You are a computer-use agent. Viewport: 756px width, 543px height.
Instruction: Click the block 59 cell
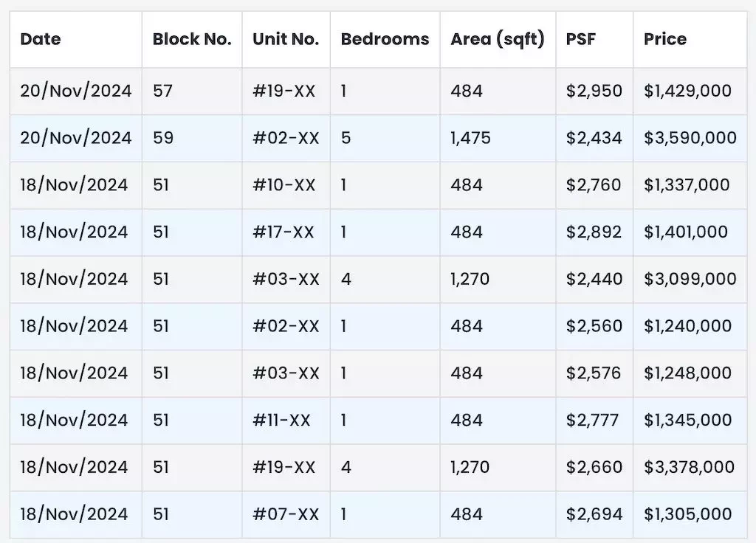[192, 138]
